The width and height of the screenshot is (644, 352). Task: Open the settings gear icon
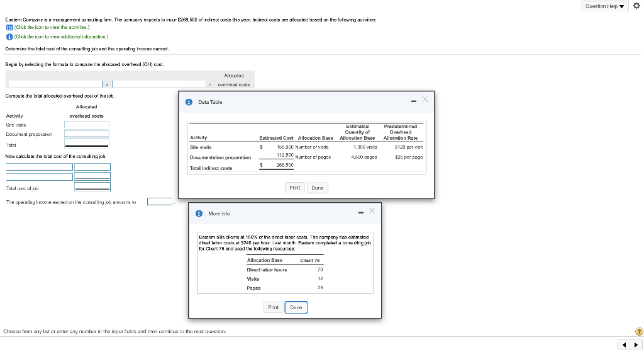636,6
